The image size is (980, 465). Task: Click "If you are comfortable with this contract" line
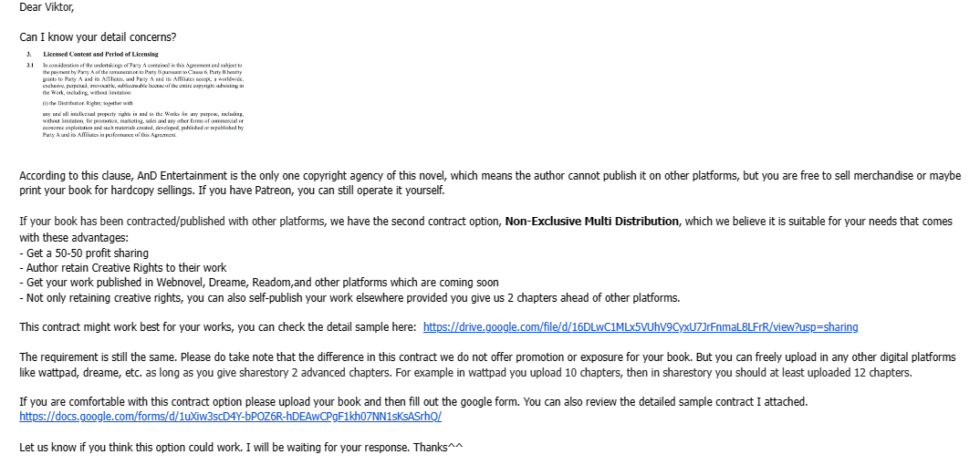coord(274,401)
